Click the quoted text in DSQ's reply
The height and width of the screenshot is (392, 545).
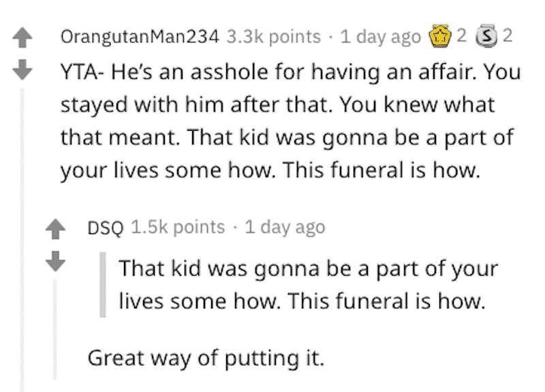(x=309, y=284)
